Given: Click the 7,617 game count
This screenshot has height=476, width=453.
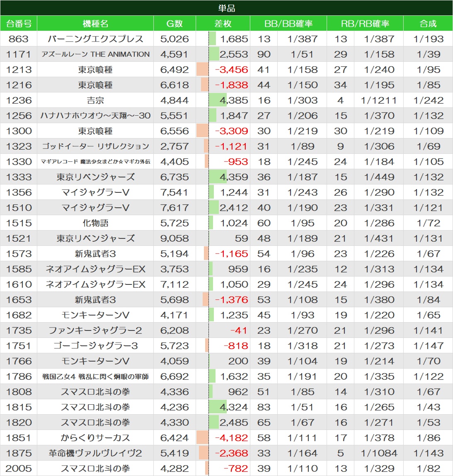Looking at the screenshot, I should [174, 208].
